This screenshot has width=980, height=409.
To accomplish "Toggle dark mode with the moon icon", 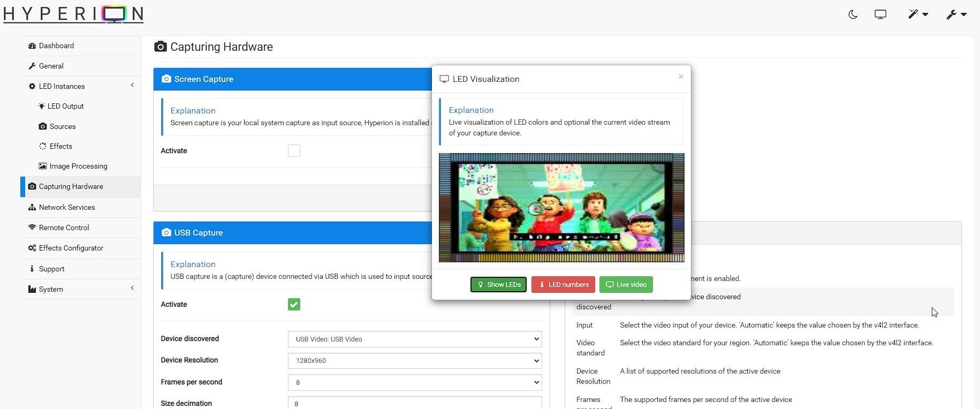I will [853, 14].
